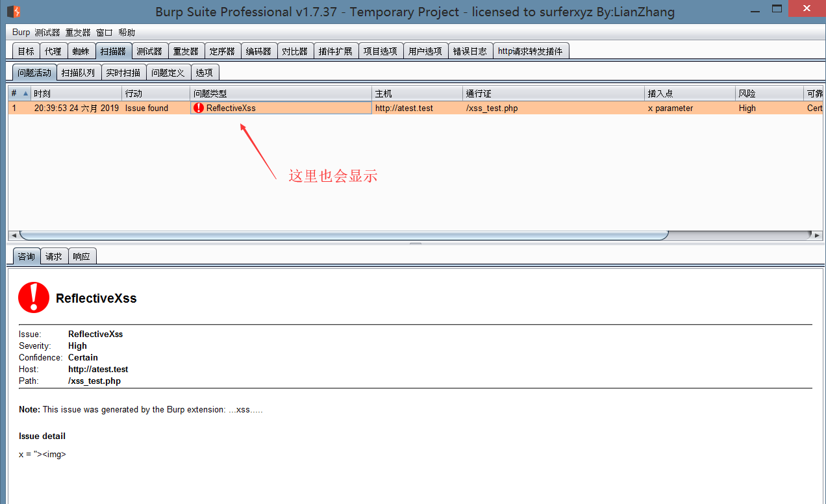Open the 帮助 menu

pos(127,32)
